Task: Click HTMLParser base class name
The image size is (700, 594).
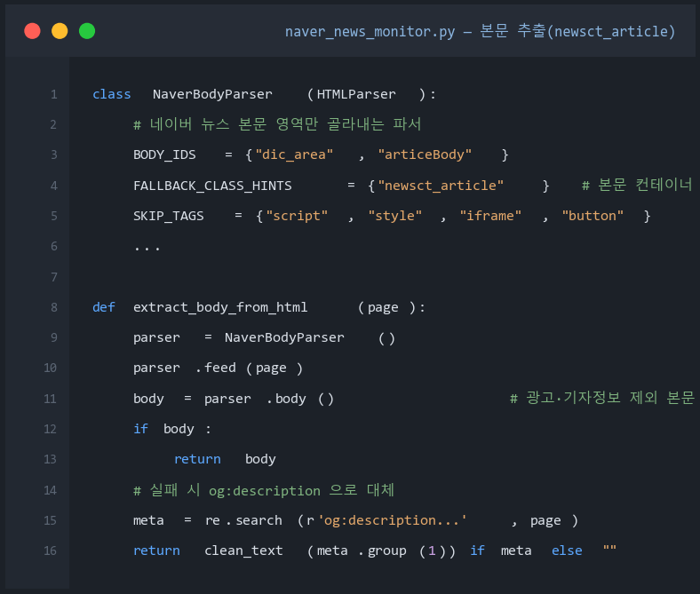Action: (356, 94)
